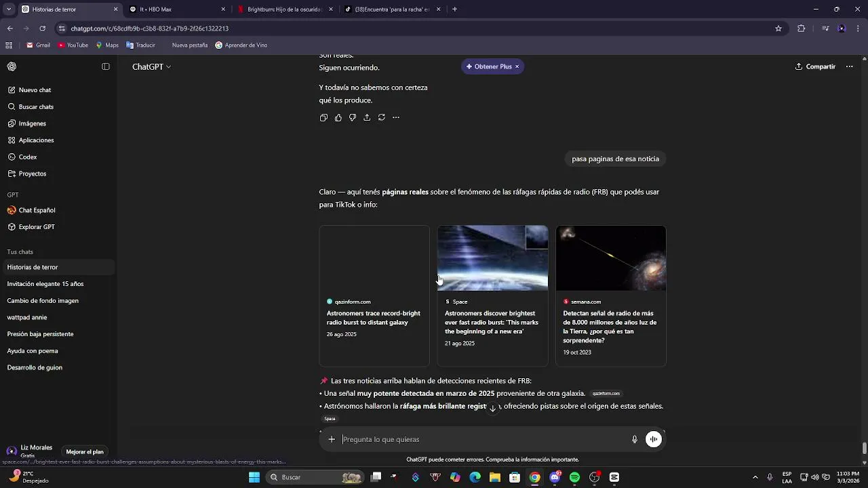Open Buscar chats in the sidebar
Viewport: 868px width, 488px height.
click(58, 107)
